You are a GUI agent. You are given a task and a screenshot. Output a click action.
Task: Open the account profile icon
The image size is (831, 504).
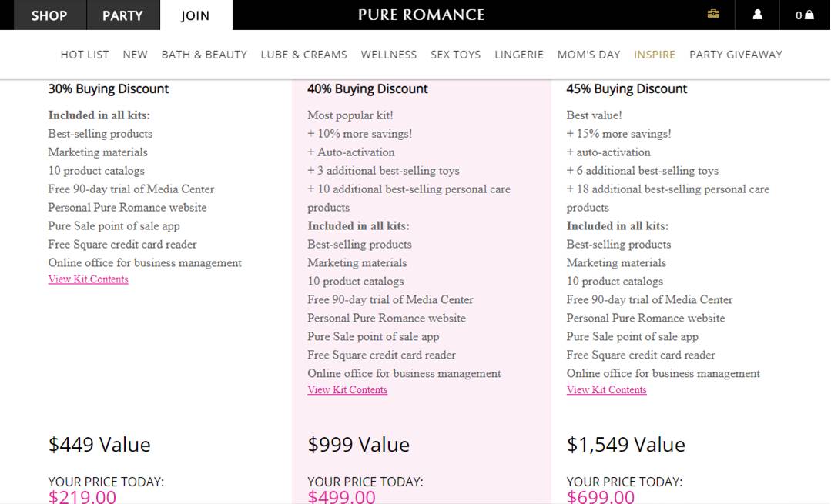pyautogui.click(x=757, y=15)
